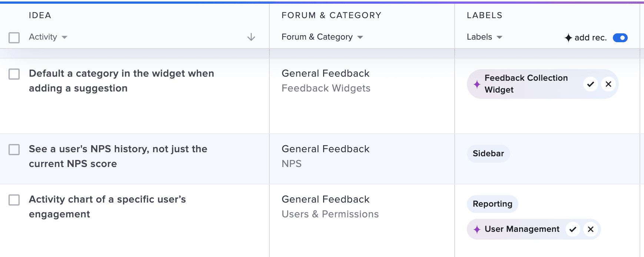Reject the Feedback Collection Widget label with the X
The image size is (644, 257).
click(608, 84)
